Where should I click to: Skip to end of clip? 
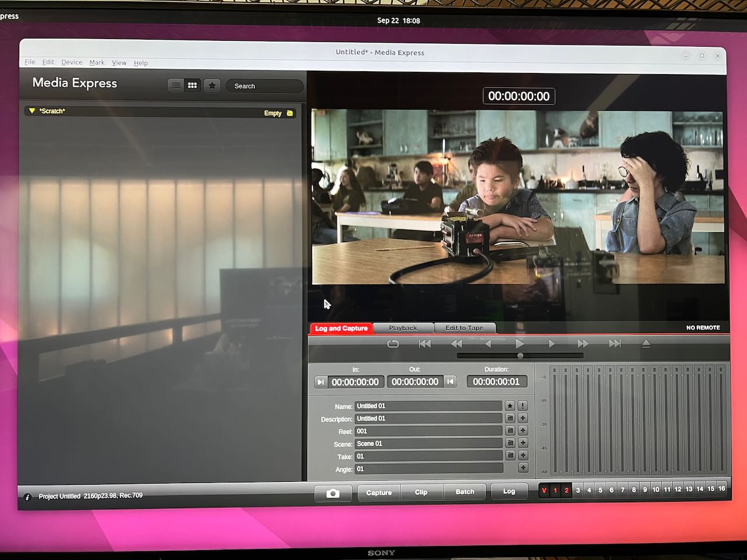[x=615, y=344]
